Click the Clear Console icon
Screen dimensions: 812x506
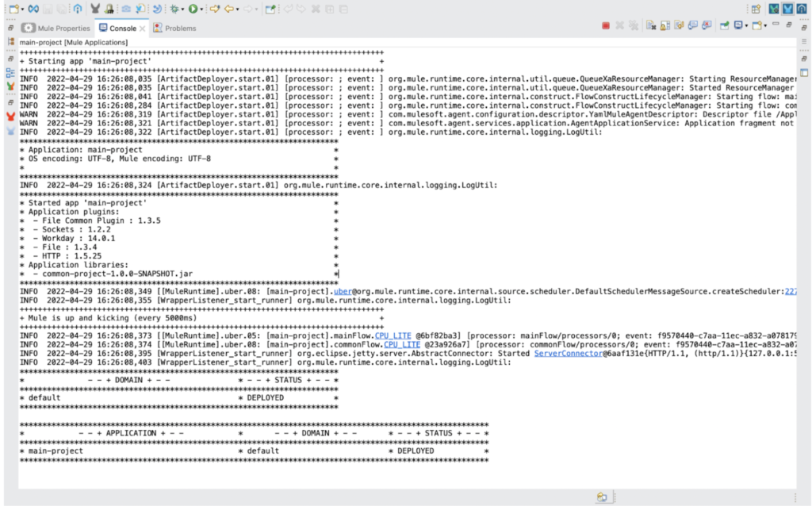click(x=652, y=26)
